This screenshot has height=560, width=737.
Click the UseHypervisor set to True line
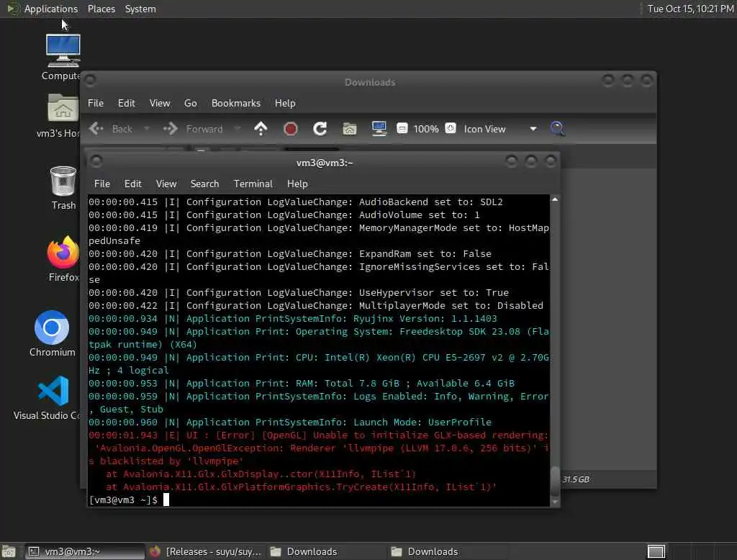[299, 292]
